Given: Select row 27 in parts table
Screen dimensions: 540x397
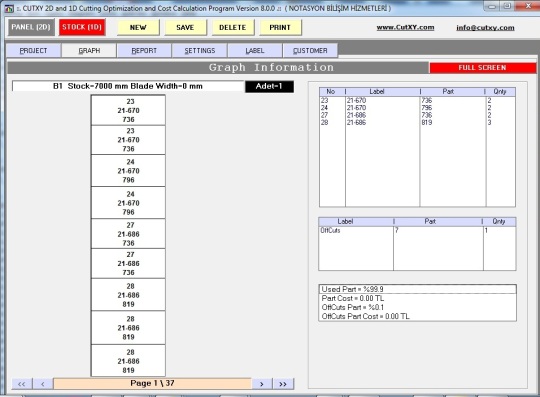Looking at the screenshot, I should [x=417, y=115].
